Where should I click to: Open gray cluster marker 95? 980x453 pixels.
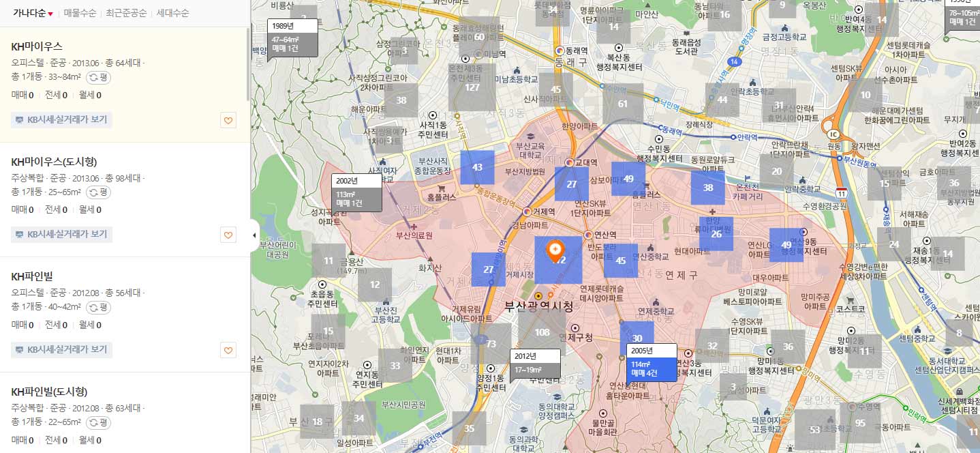860,423
